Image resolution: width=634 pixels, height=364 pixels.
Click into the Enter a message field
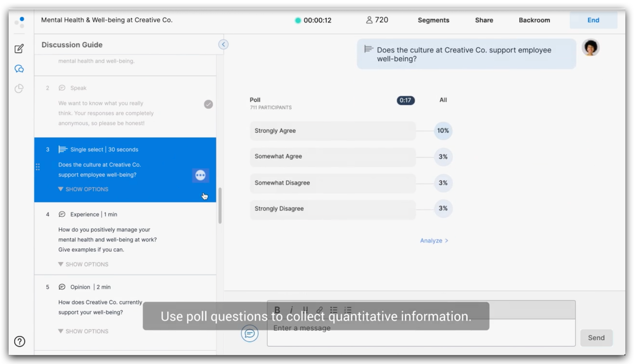(x=421, y=332)
